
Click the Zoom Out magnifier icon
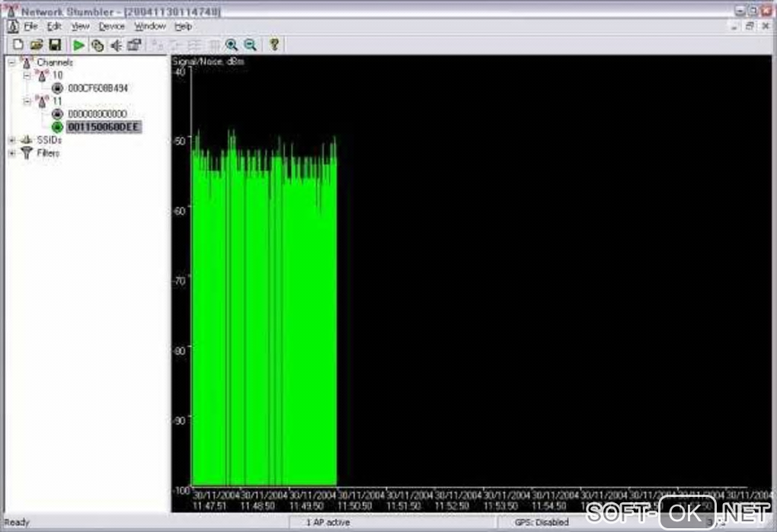[x=250, y=45]
